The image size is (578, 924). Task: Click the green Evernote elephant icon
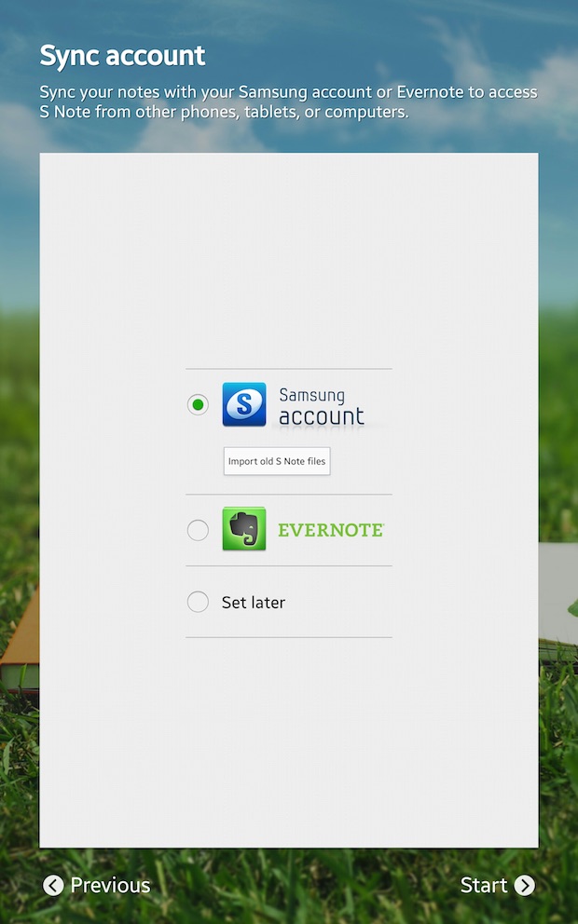[x=244, y=529]
